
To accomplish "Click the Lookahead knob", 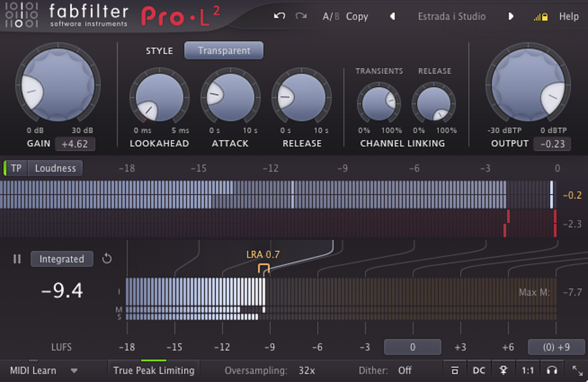I will tap(159, 98).
